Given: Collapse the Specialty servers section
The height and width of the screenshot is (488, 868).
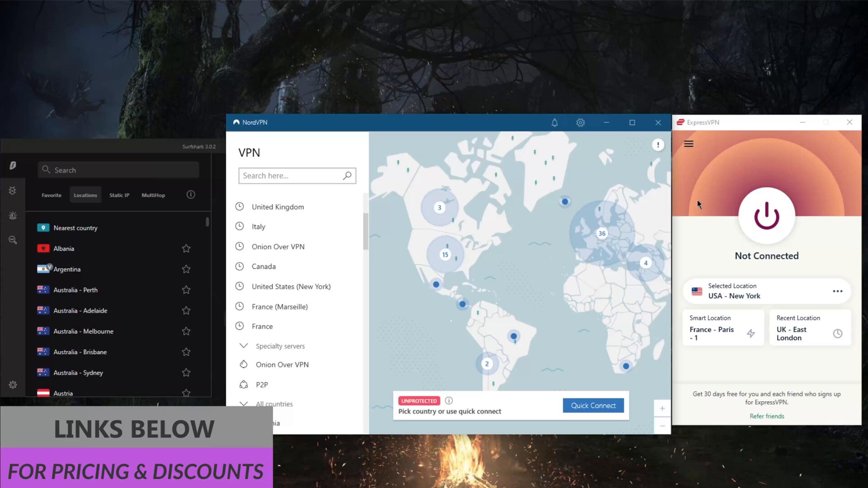Looking at the screenshot, I should (244, 346).
